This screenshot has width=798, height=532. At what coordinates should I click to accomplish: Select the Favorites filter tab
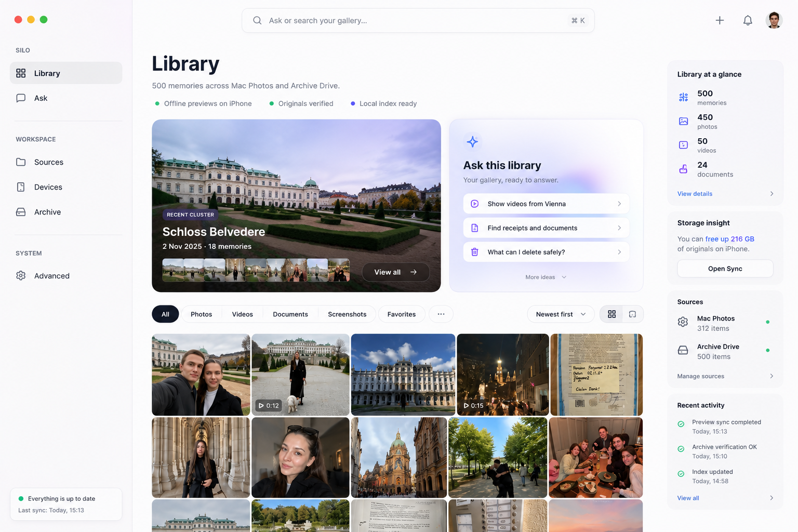coord(402,314)
